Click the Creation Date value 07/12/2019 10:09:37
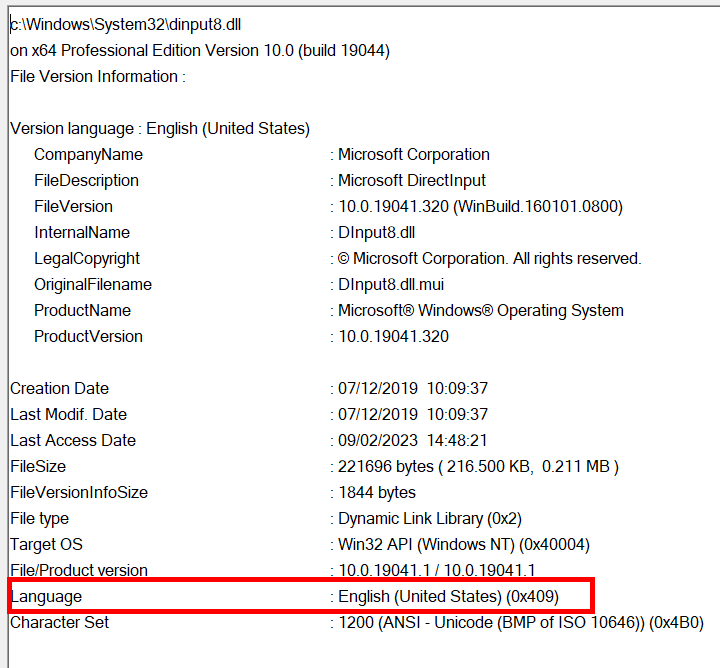The image size is (720, 668). click(413, 388)
